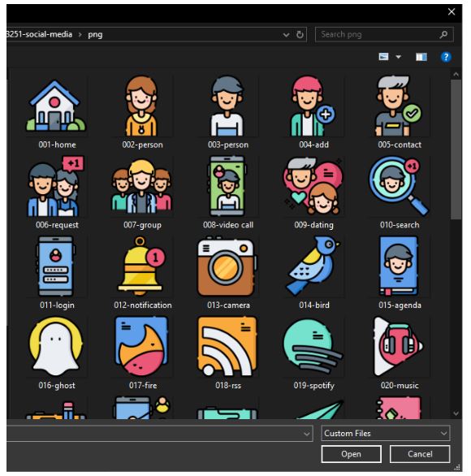Click the Cancel button
The image size is (471, 476).
[x=420, y=454]
